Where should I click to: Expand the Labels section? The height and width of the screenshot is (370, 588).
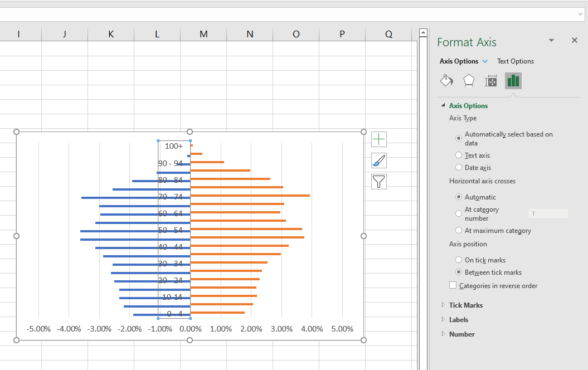[x=459, y=319]
